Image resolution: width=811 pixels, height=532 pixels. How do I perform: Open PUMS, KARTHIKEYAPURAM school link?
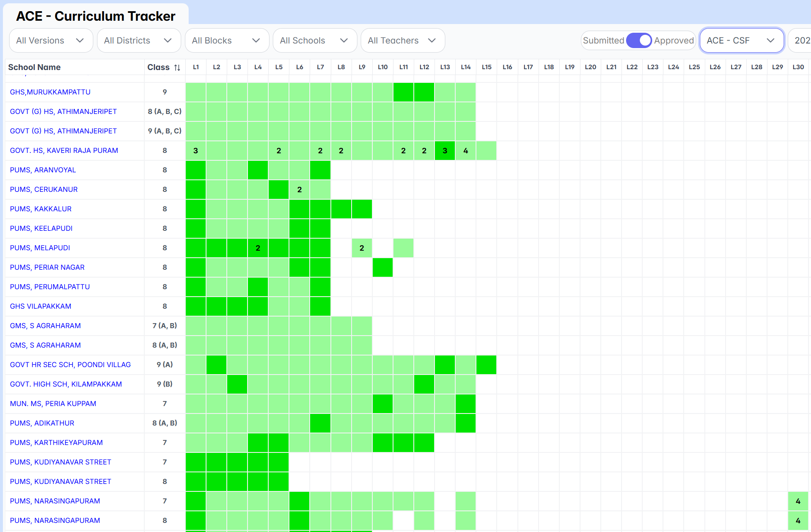click(x=56, y=443)
